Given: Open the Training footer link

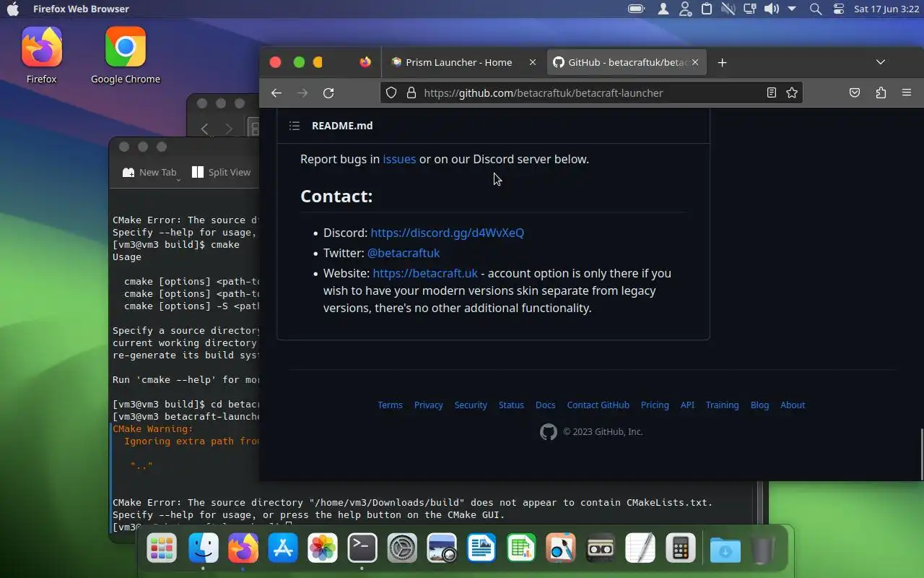Looking at the screenshot, I should [722, 405].
